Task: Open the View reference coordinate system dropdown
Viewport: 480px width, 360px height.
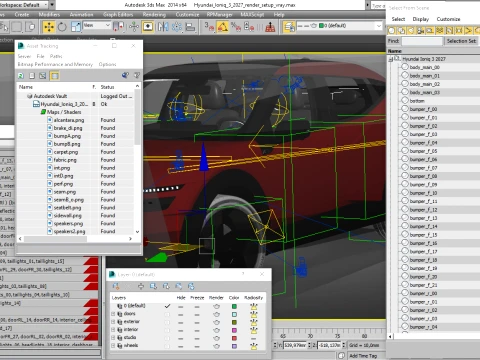Action: (x=97, y=25)
